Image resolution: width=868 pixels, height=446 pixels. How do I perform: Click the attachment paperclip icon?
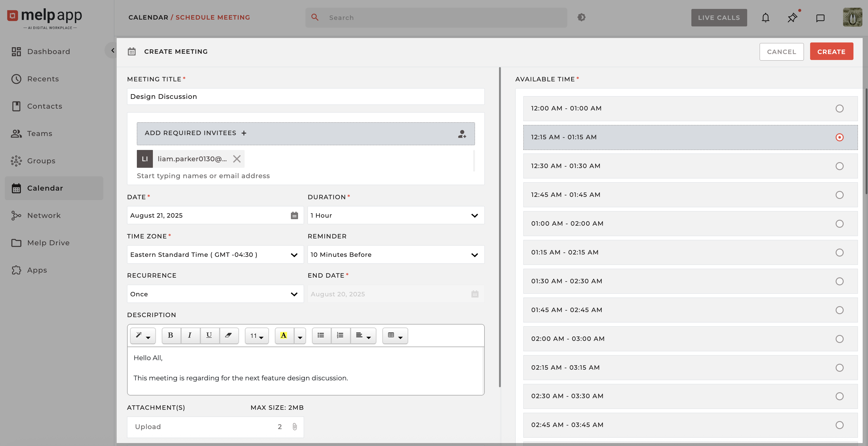click(294, 426)
